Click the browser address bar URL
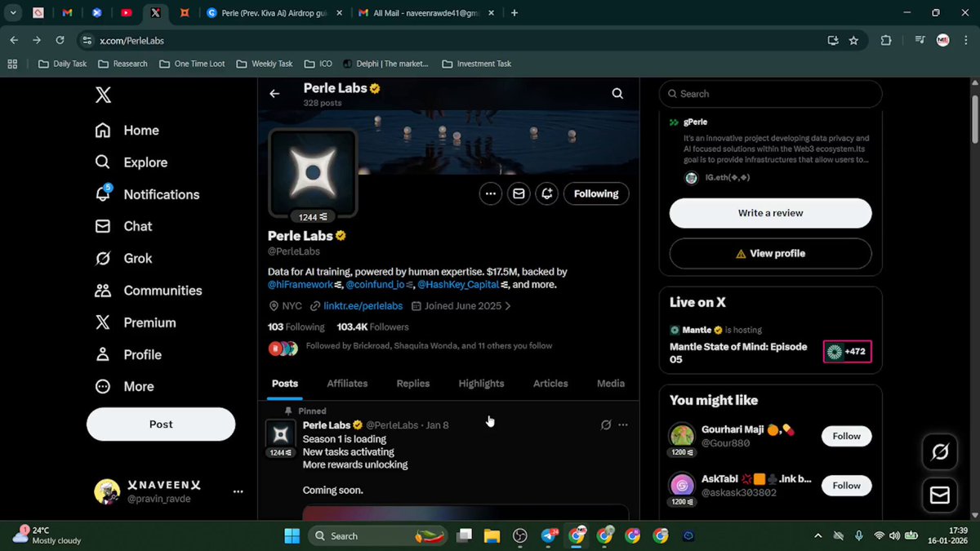This screenshot has height=551, width=980. (x=132, y=41)
